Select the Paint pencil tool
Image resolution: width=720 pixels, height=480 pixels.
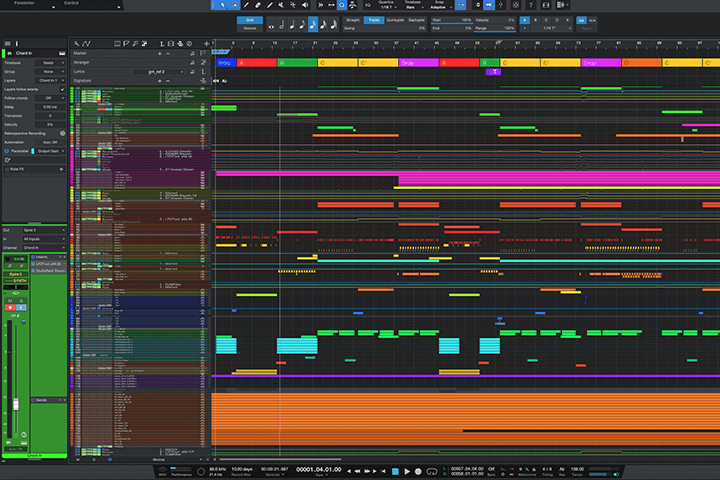[270, 5]
